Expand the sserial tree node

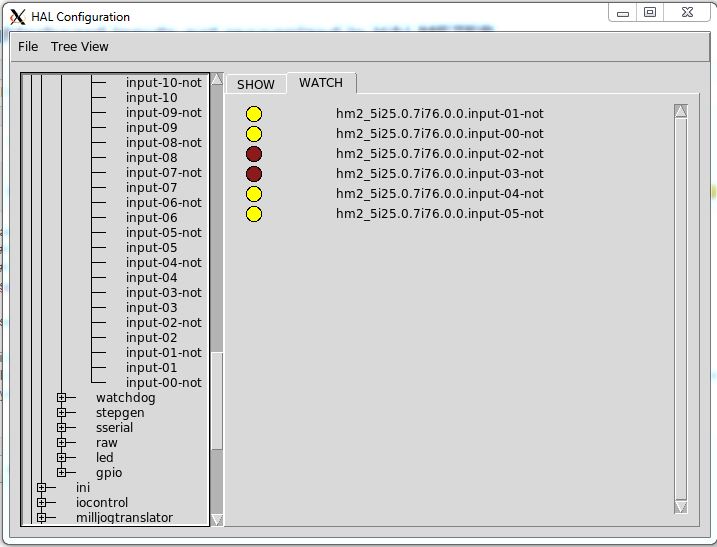click(61, 428)
